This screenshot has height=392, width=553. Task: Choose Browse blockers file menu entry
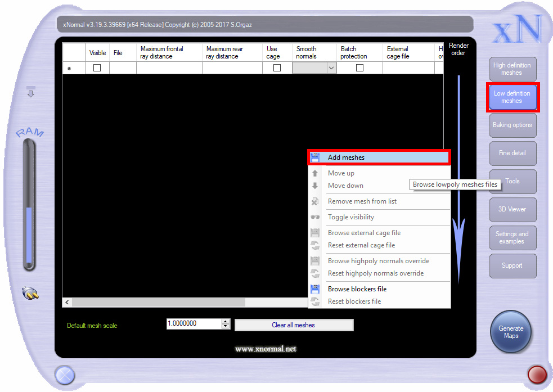[x=357, y=289]
